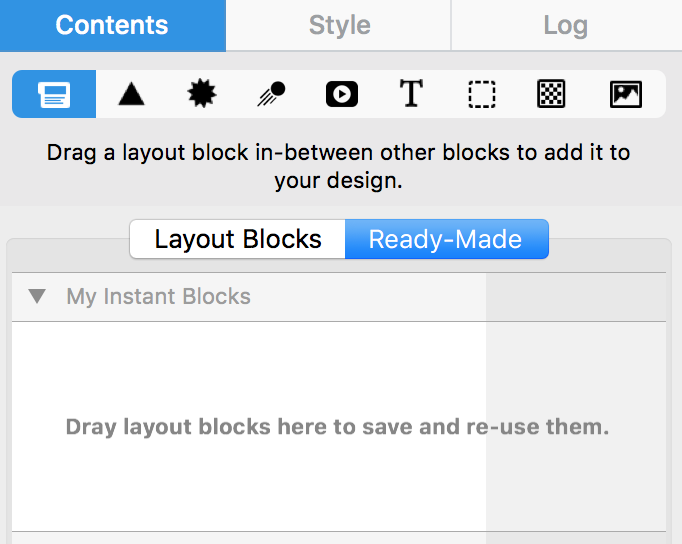The height and width of the screenshot is (544, 682).
Task: Collapse My Instant Blocks with its triangle
Action: (x=37, y=297)
